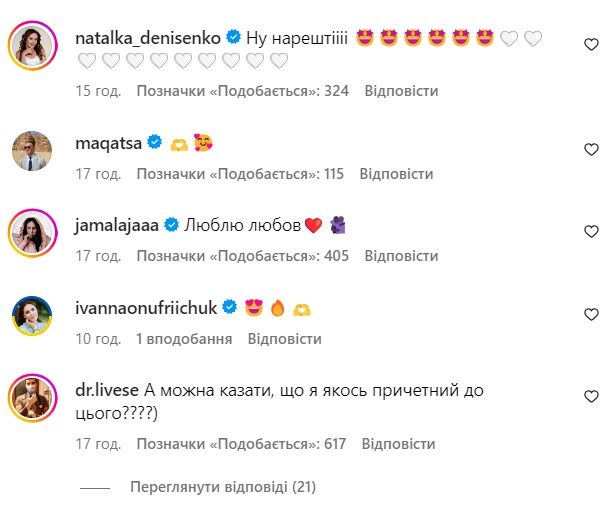
Task: Reply to natalka_denisenko's comment
Action: click(401, 91)
